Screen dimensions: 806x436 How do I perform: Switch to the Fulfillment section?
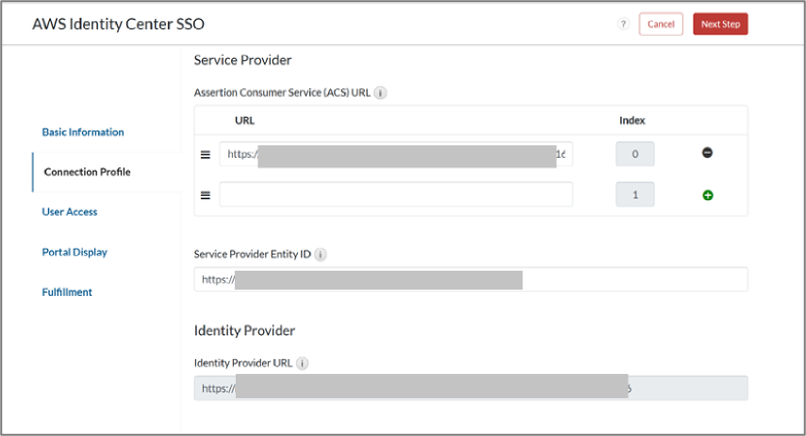coord(67,292)
